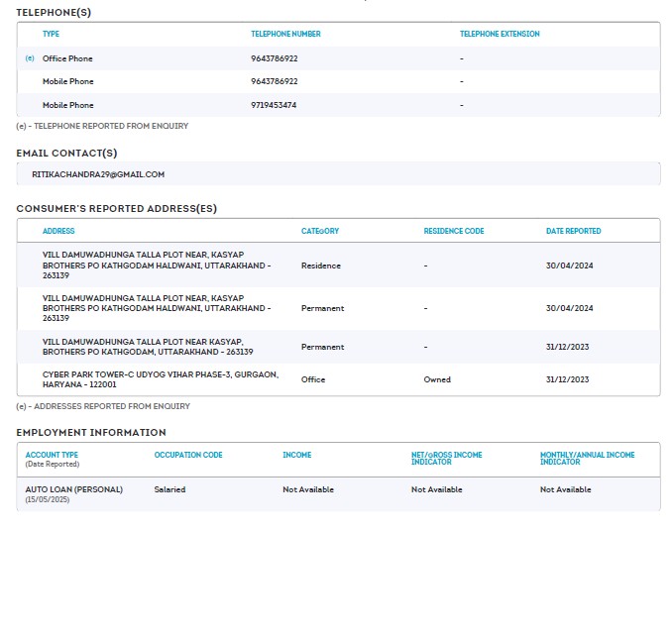
Task: Click the (e) enquiry marker beside Office Phone
Action: (29, 58)
